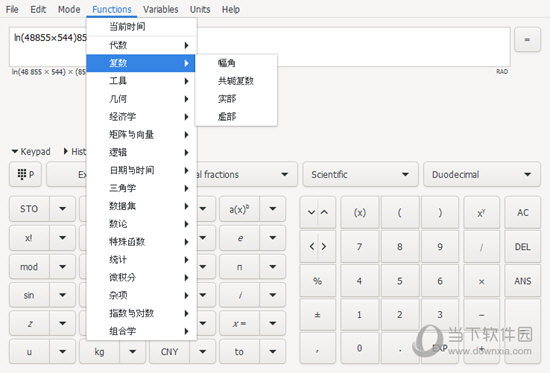
Task: Open the File menu
Action: [12, 9]
